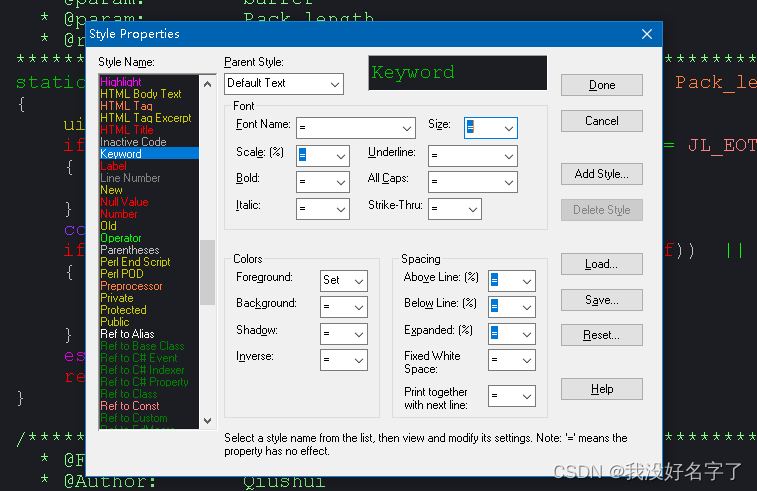Open the Expanded percentage dropdown
Screen dimensions: 757x491
(512, 334)
